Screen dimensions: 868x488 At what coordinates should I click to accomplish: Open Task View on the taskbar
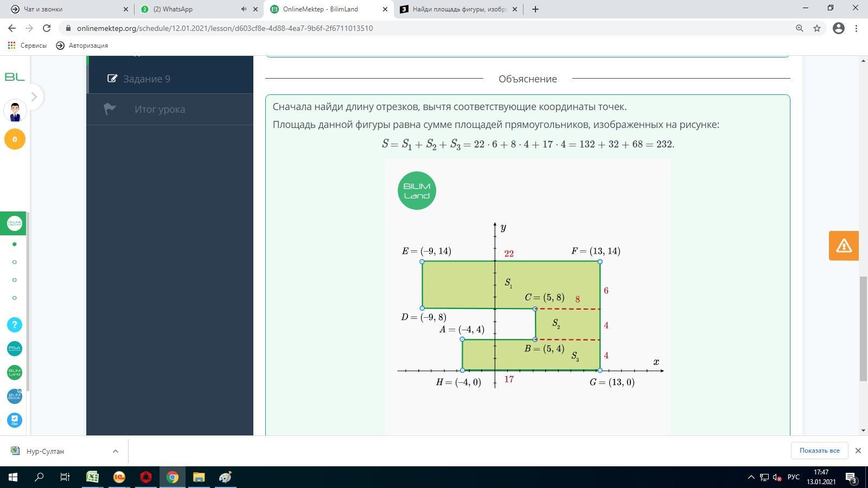pyautogui.click(x=65, y=477)
